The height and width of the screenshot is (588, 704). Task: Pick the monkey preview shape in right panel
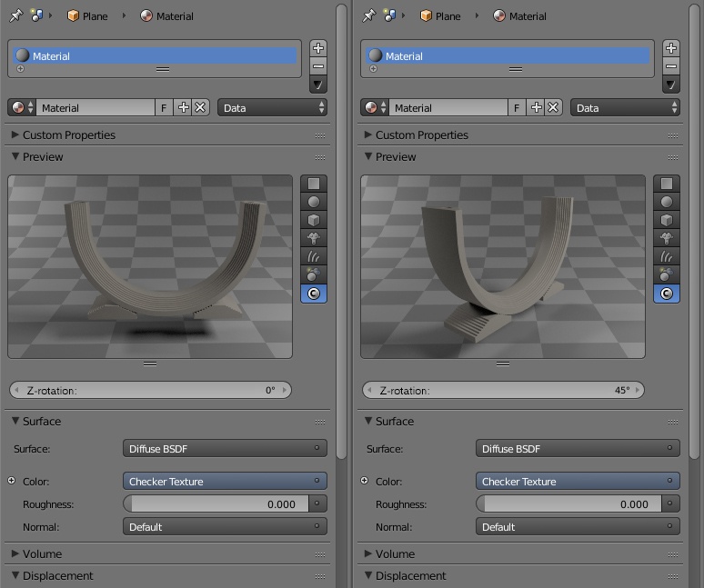667,238
